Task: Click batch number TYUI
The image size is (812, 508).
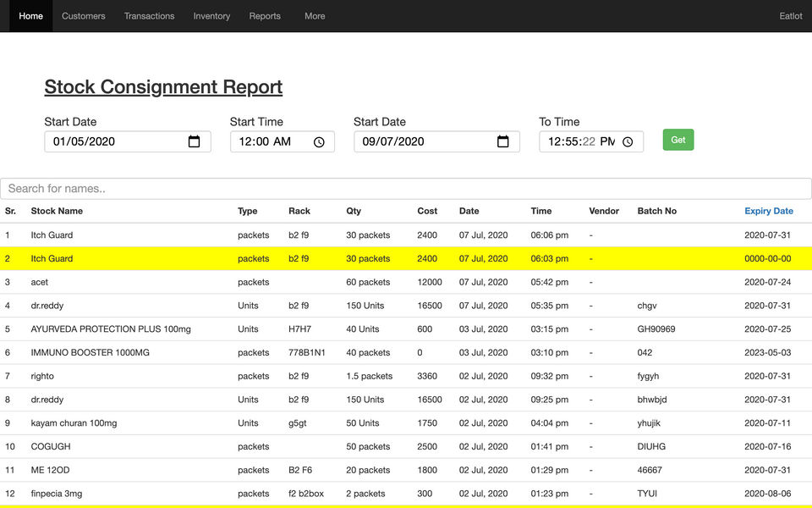Action: pyautogui.click(x=647, y=494)
